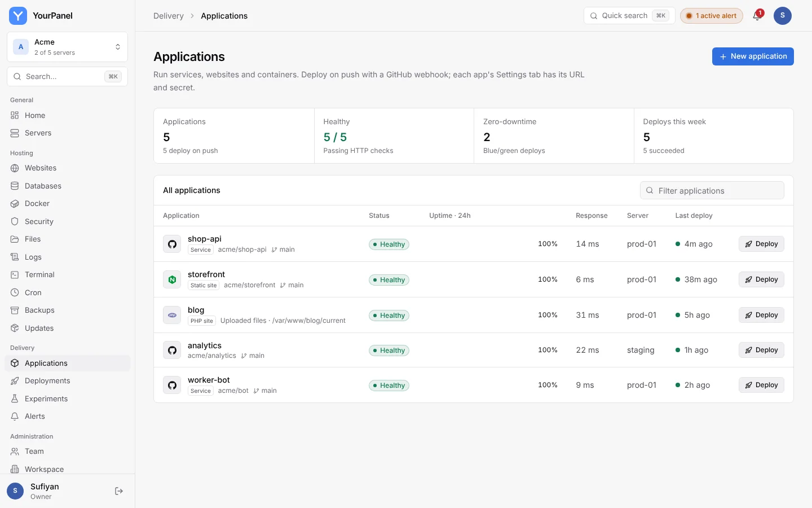Click the Files folder icon

pos(15,239)
